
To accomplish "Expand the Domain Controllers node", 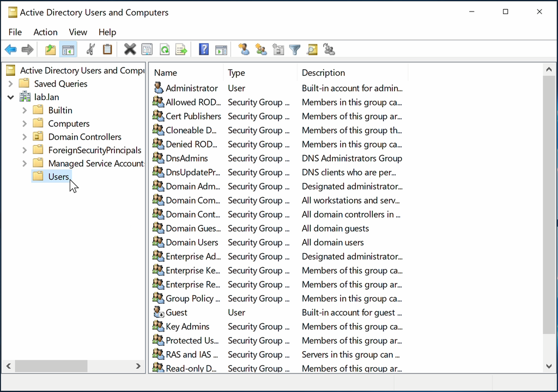I will (x=24, y=137).
